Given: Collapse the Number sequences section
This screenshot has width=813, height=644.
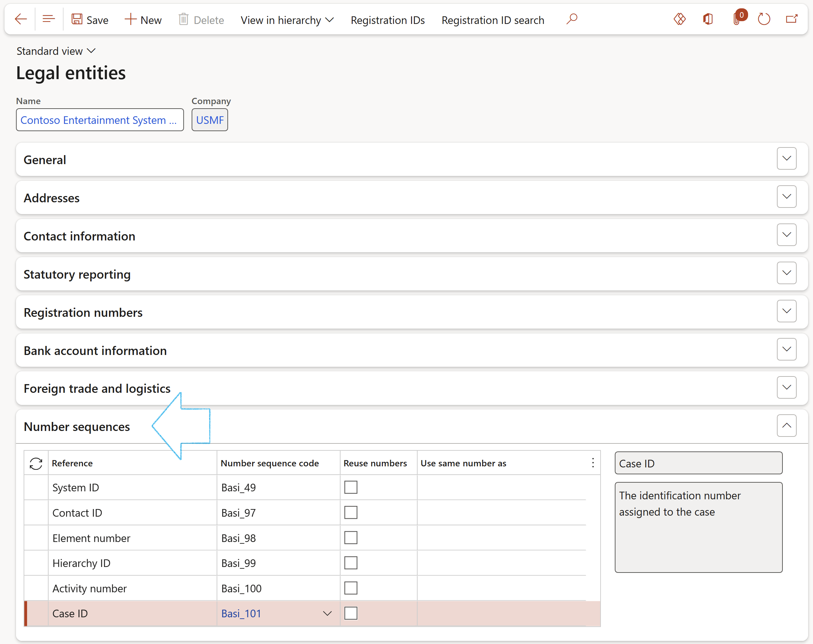Looking at the screenshot, I should point(786,426).
